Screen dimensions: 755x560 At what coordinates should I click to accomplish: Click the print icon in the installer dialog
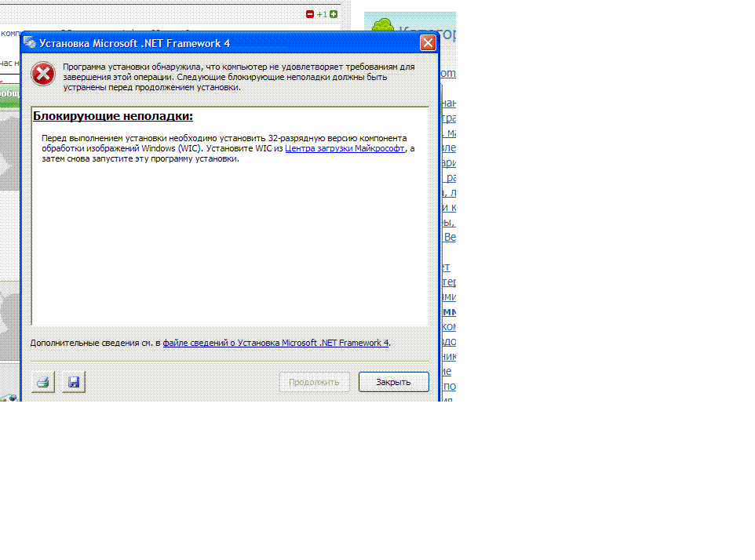click(43, 382)
